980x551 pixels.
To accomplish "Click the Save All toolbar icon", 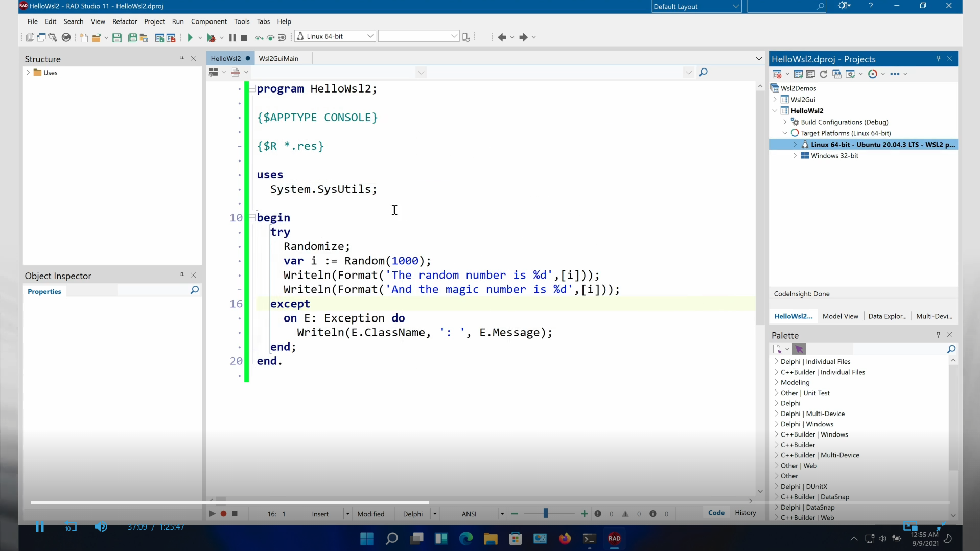I will tap(132, 37).
